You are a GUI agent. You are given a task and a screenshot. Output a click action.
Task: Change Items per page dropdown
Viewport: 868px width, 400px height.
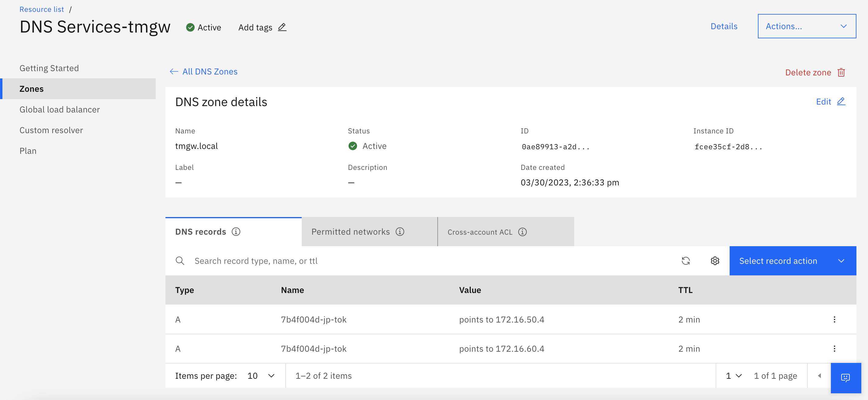261,376
